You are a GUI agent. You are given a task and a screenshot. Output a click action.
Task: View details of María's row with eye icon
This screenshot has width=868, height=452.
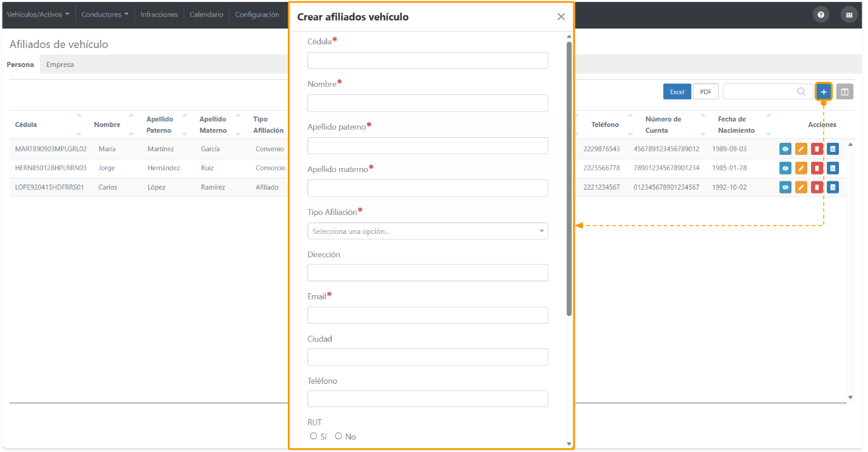(785, 149)
